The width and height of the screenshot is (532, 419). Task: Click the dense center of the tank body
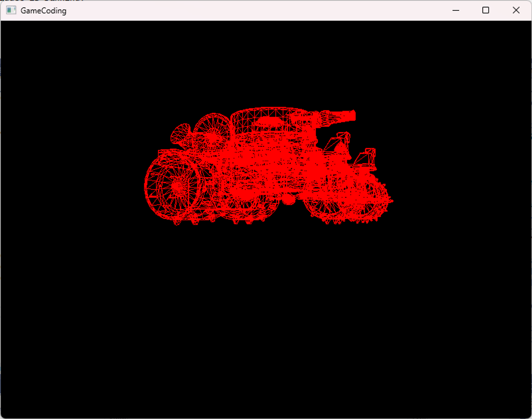(x=266, y=165)
